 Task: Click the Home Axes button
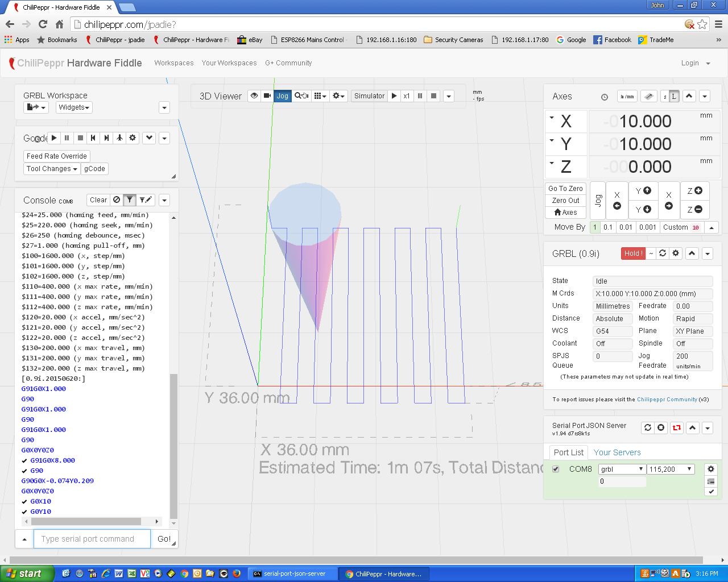click(565, 212)
